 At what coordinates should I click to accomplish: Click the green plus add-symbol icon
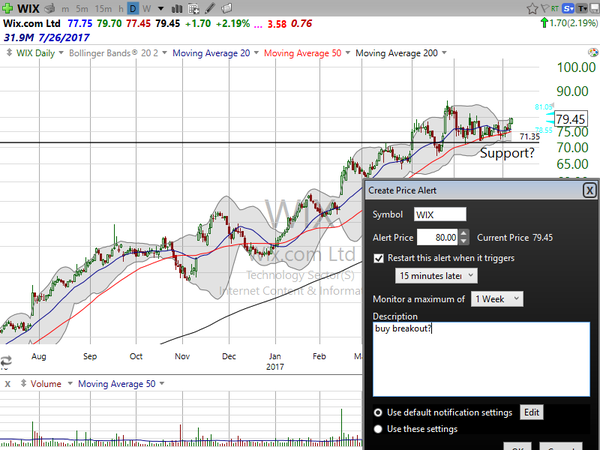(7, 8)
